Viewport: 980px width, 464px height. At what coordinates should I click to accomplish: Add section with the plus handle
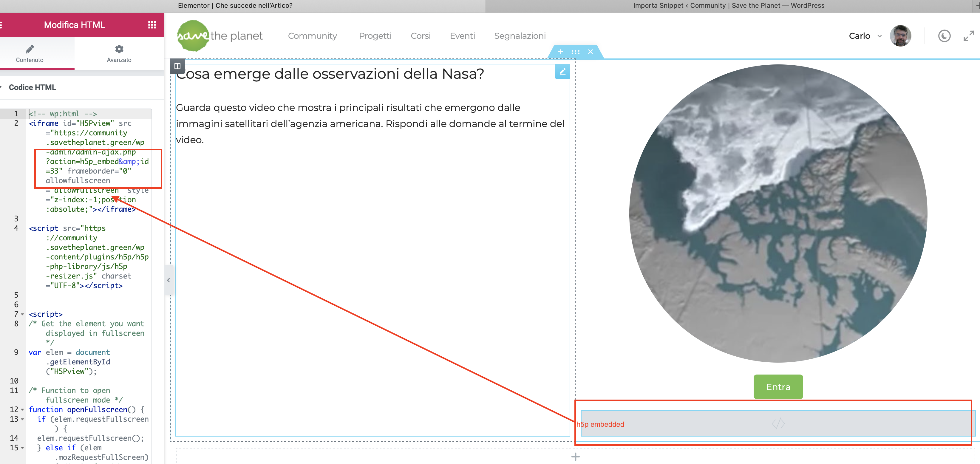coord(560,52)
